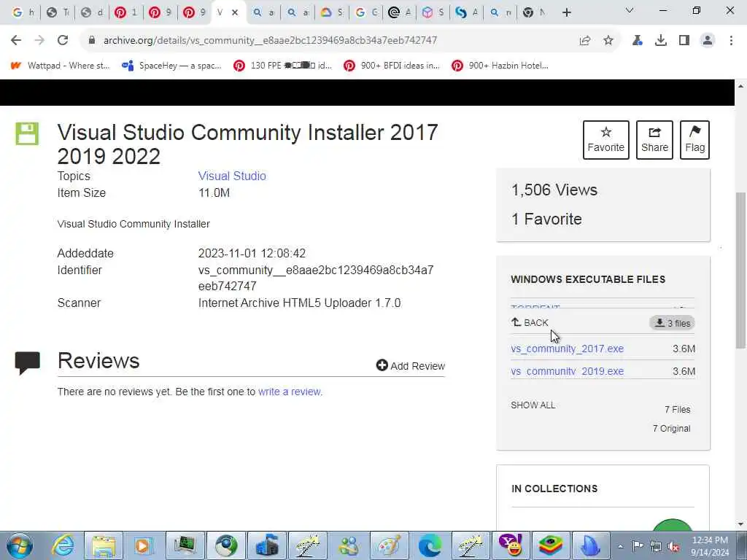The width and height of the screenshot is (747, 560).
Task: Open the Paint palette icon in taskbar
Action: tap(390, 545)
